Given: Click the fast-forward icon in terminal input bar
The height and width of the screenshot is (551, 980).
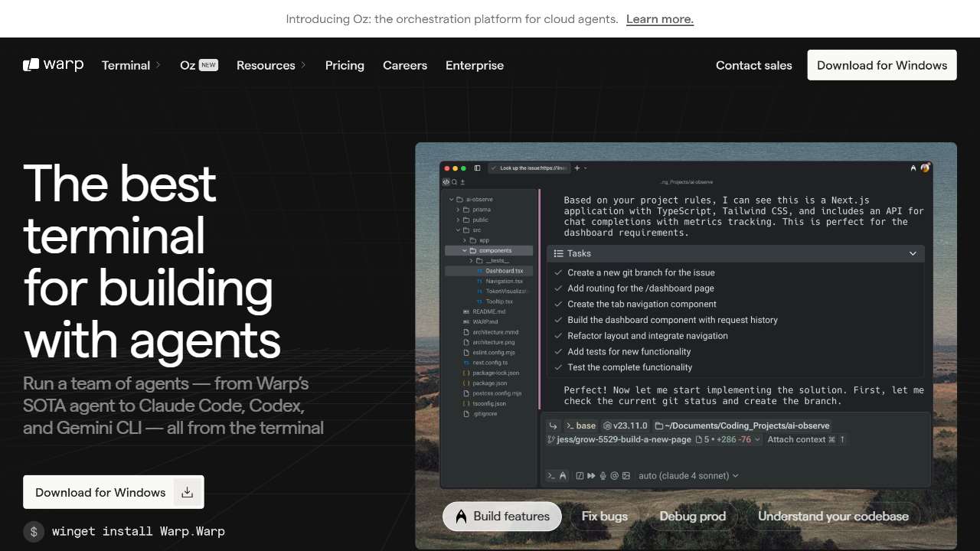Looking at the screenshot, I should coord(591,476).
